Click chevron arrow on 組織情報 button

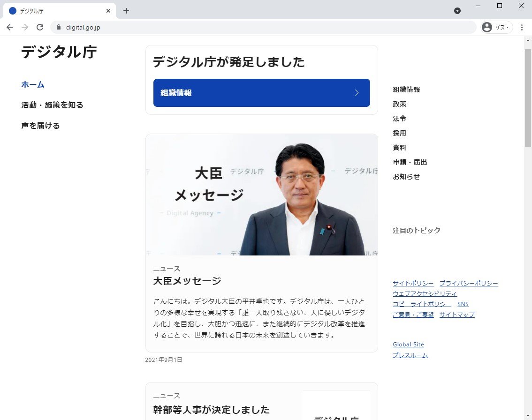pos(357,93)
